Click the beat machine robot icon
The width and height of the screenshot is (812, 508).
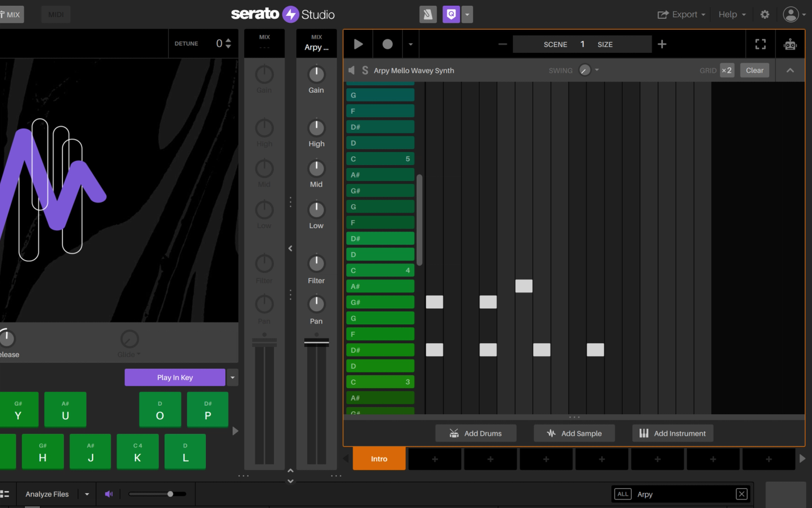(x=790, y=44)
